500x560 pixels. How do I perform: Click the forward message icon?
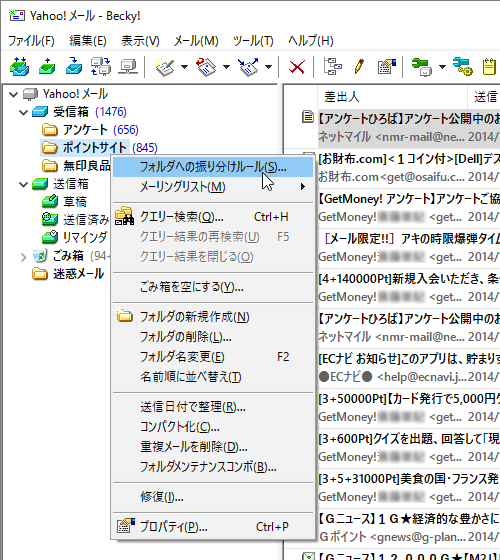pos(248,66)
